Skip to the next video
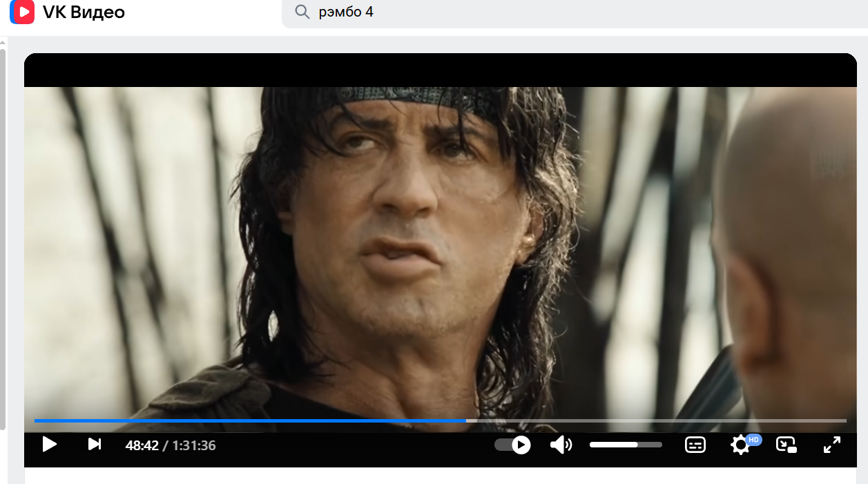868x484 pixels. coord(95,444)
